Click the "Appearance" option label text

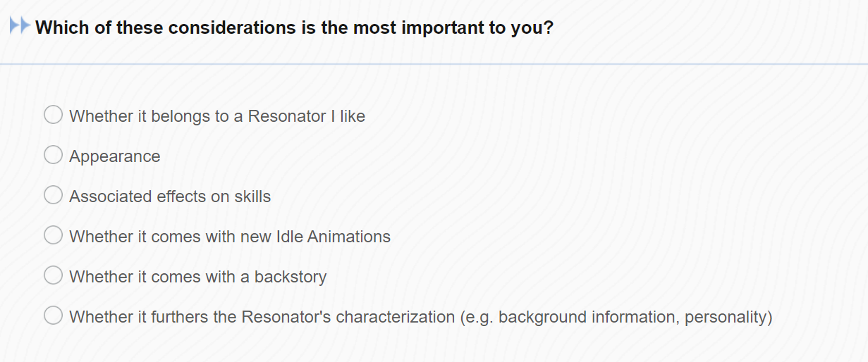pyautogui.click(x=115, y=156)
